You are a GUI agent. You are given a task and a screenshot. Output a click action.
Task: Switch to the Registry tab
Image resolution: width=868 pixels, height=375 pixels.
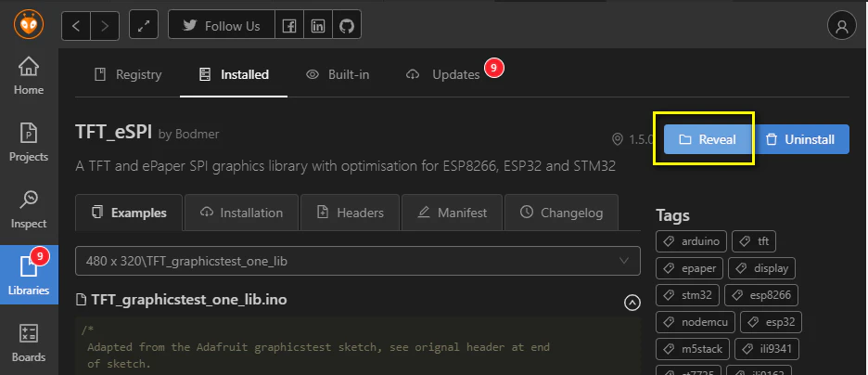128,74
